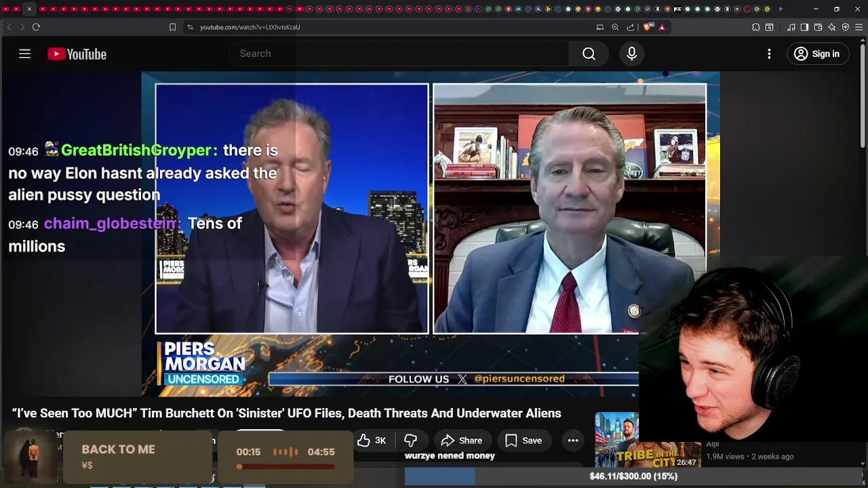Go forward in browser history

(22, 27)
